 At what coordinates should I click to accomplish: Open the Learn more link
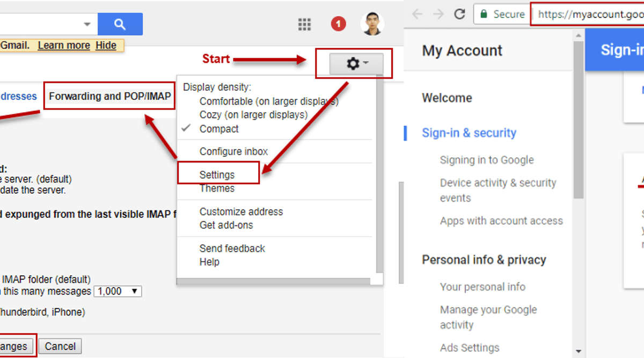click(63, 45)
